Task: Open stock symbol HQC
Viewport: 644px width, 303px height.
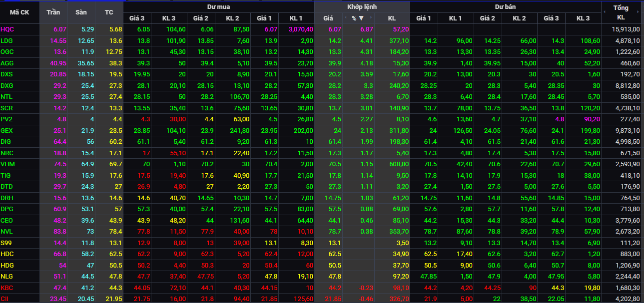Action: point(7,29)
